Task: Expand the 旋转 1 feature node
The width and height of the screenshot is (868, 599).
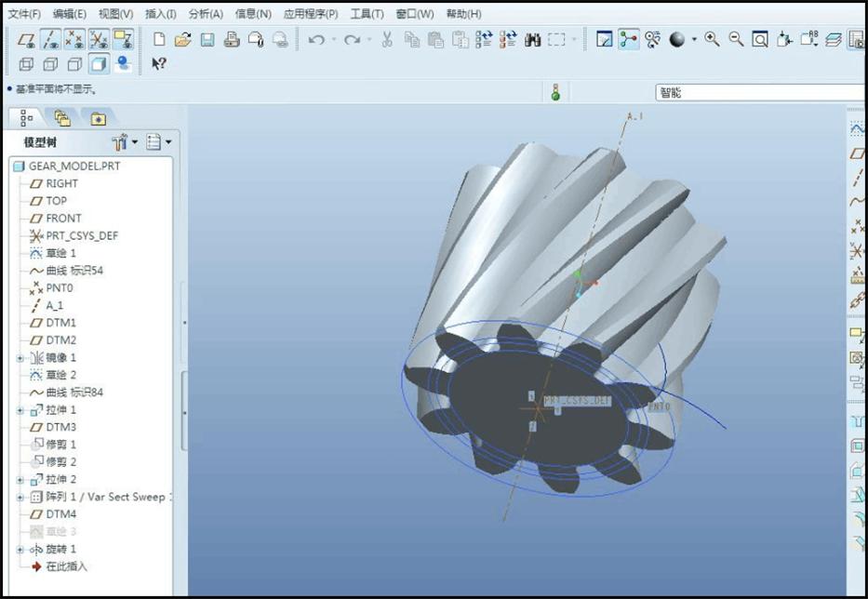Action: click(x=20, y=549)
